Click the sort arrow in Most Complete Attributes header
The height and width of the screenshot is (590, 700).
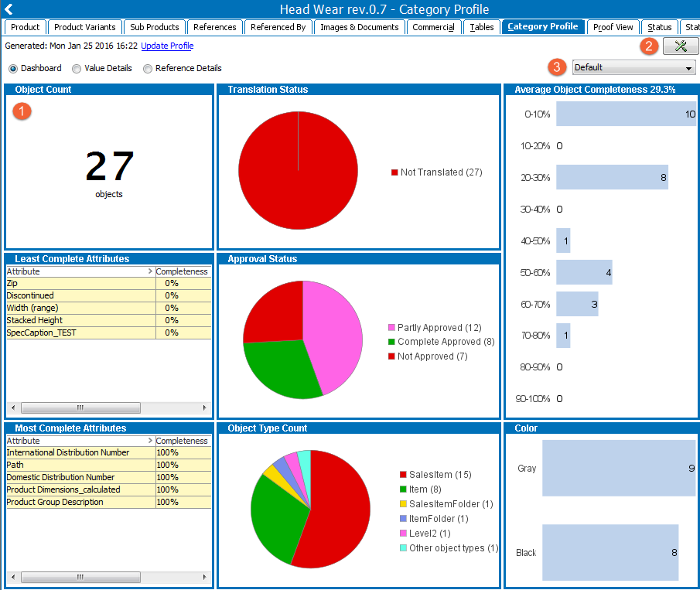[150, 441]
